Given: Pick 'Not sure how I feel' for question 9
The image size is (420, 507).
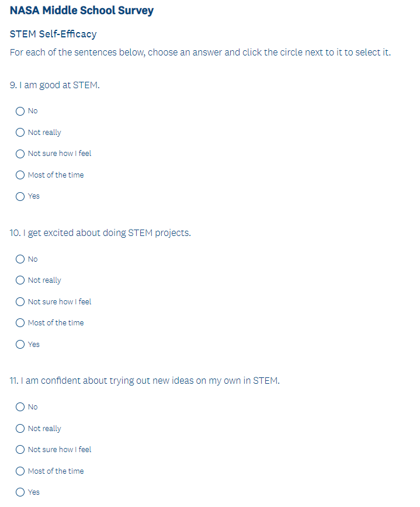Looking at the screenshot, I should click(20, 154).
